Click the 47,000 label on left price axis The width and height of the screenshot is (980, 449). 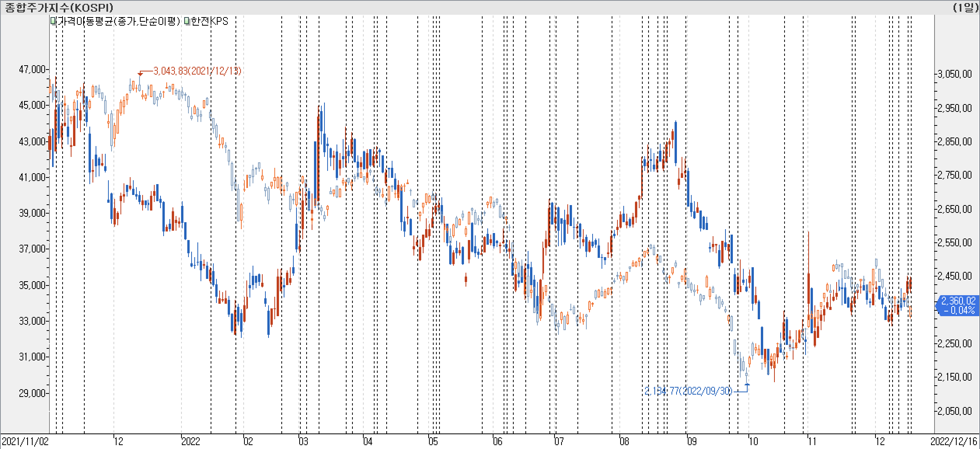click(32, 70)
